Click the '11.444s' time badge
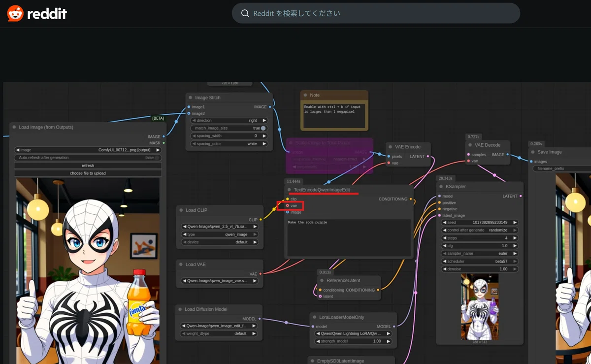591x364 pixels. 294,182
